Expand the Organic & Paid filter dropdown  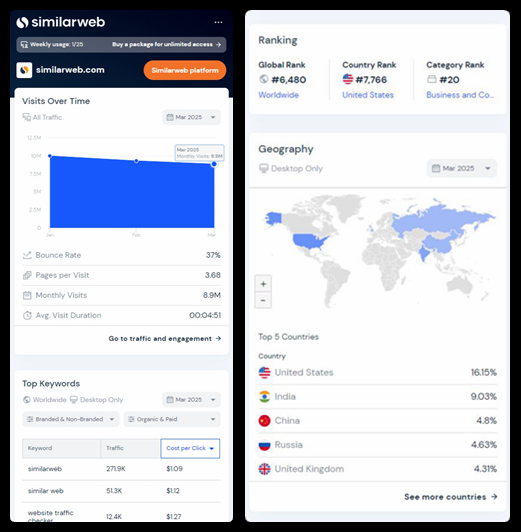[172, 419]
